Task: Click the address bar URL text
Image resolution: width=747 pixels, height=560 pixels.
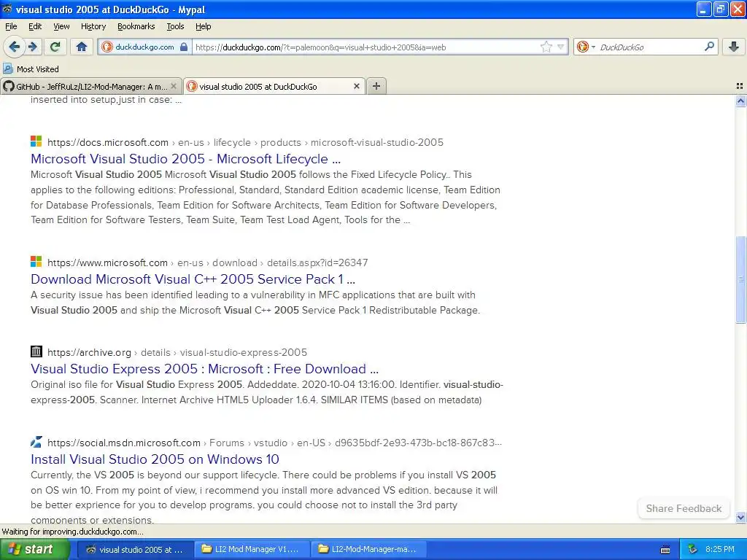Action: click(x=321, y=47)
